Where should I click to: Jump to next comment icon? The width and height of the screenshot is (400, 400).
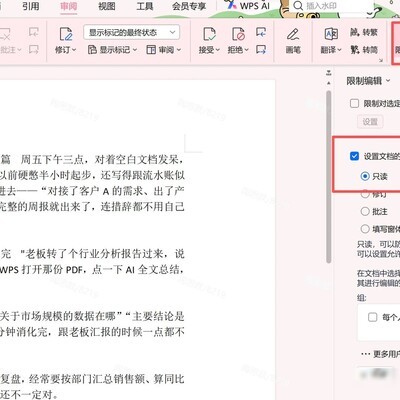34,50
